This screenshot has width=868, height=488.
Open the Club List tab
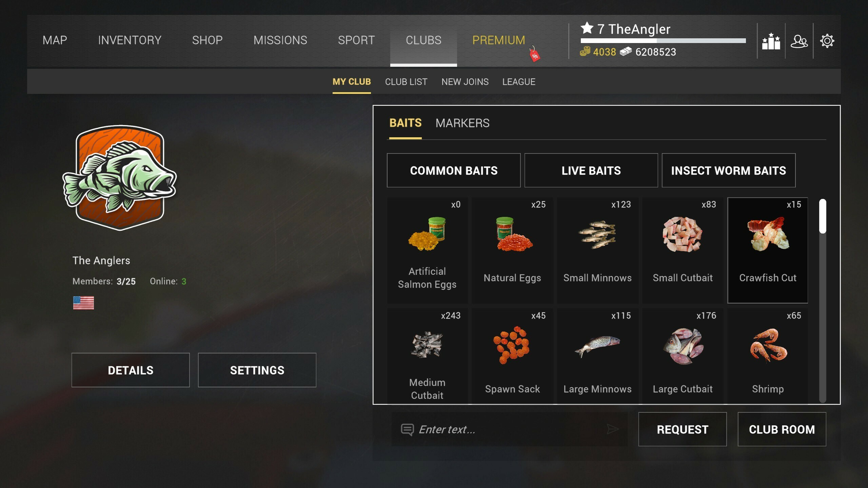click(x=406, y=82)
